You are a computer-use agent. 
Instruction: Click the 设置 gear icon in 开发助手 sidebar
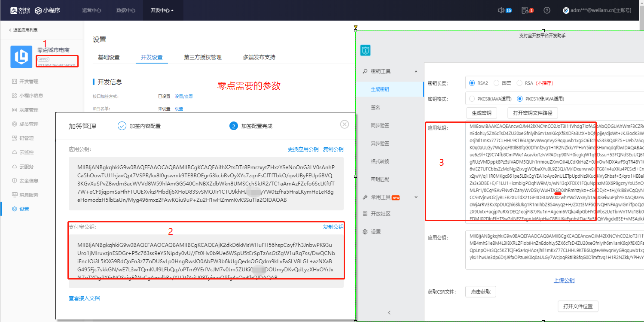click(365, 231)
